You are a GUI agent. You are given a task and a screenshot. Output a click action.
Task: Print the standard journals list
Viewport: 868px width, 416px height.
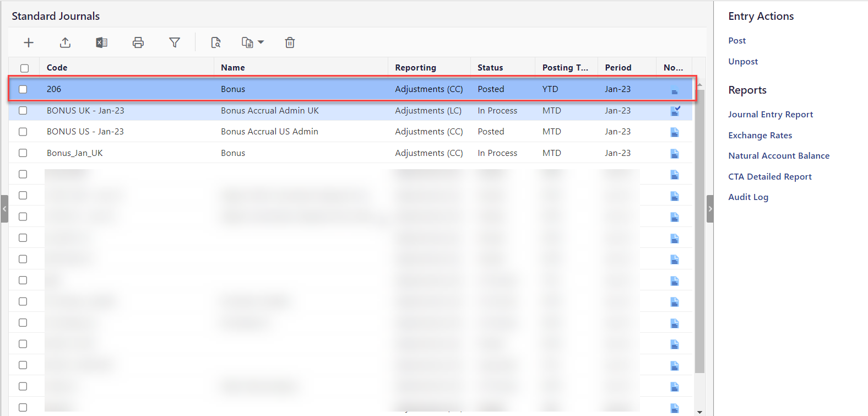[138, 42]
